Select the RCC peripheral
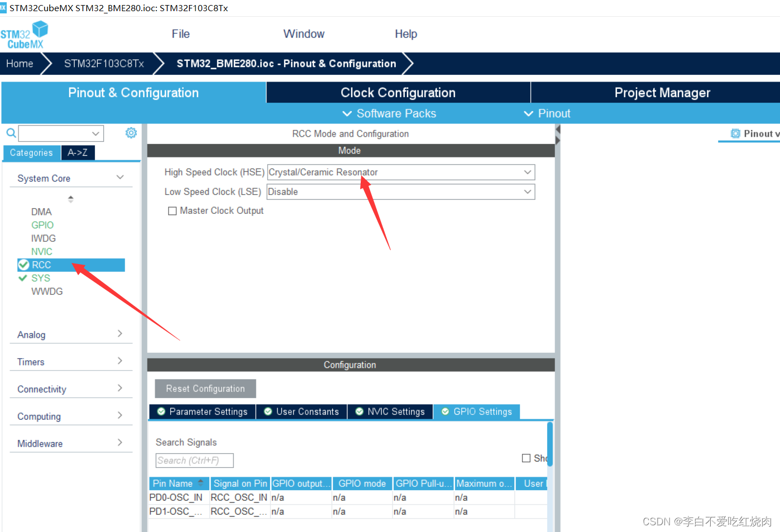Screen dimensions: 780x532 click(x=71, y=265)
